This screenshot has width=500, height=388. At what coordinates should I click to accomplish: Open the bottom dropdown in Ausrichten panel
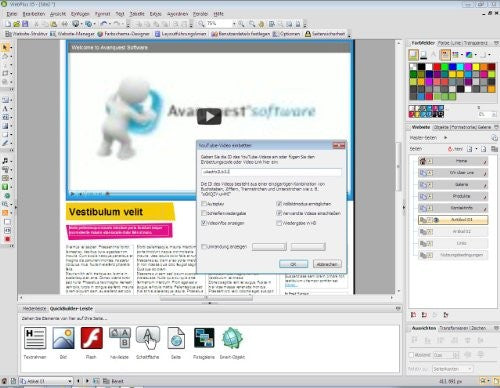click(x=452, y=369)
